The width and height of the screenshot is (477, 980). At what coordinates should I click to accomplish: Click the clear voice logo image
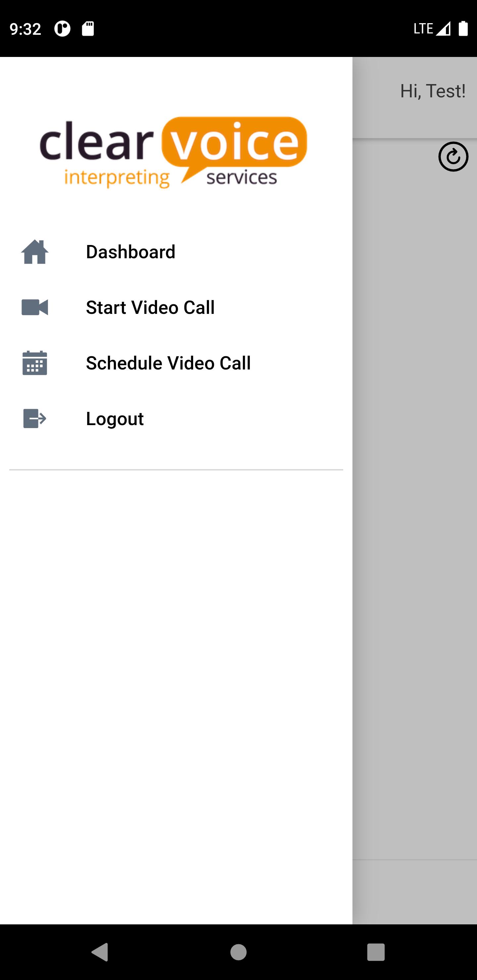point(173,152)
